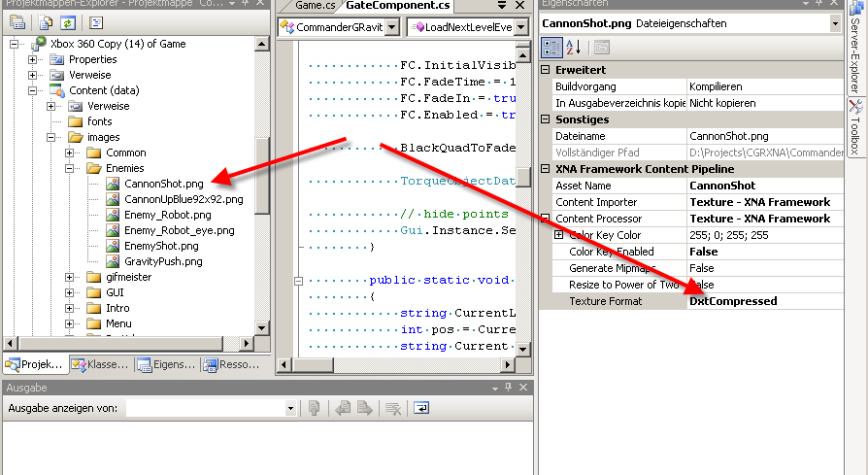
Task: Close the active GateComponent.cs document
Action: (519, 5)
